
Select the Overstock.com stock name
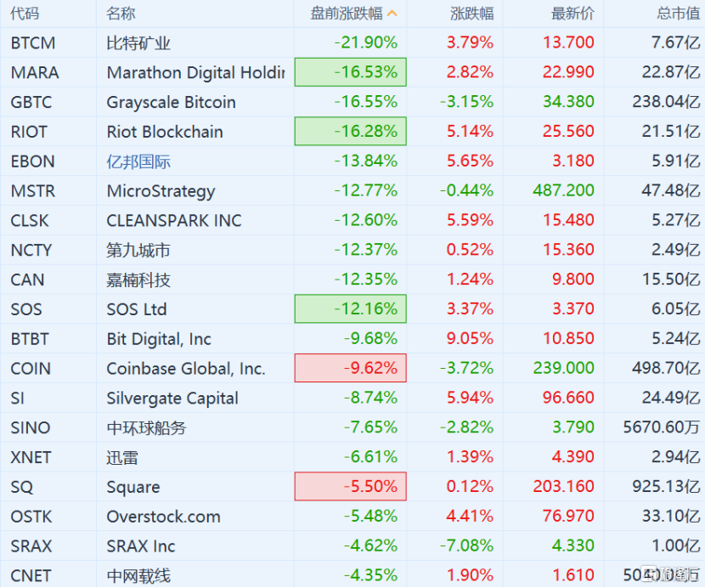pyautogui.click(x=163, y=517)
